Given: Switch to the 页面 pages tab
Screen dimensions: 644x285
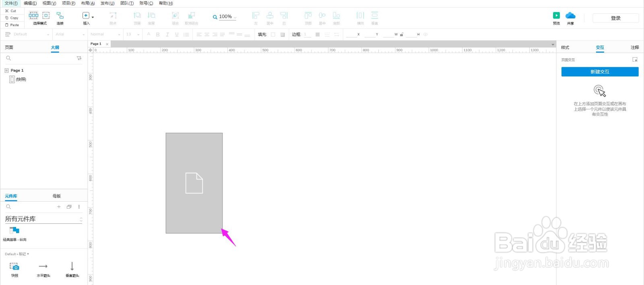Looking at the screenshot, I should (x=9, y=47).
